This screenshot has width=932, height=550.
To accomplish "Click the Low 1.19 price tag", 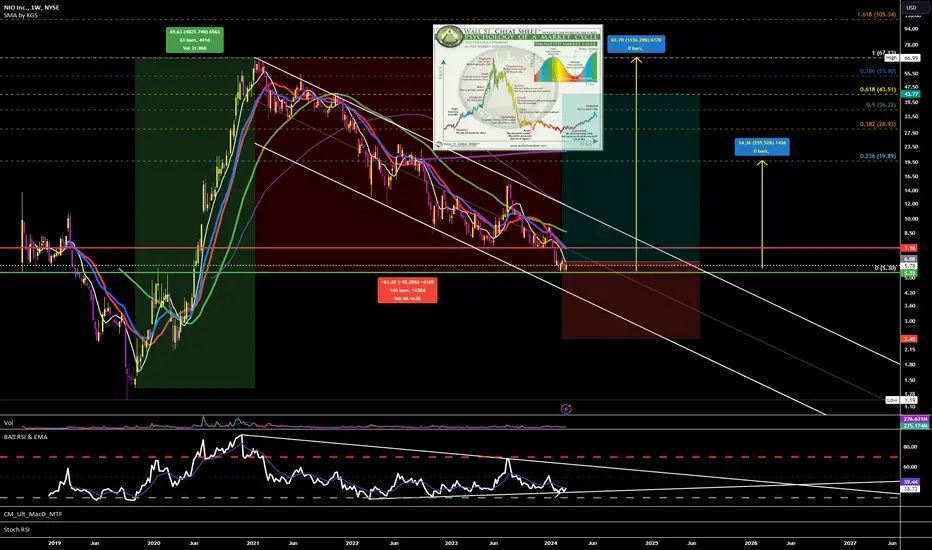I will 902,400.
